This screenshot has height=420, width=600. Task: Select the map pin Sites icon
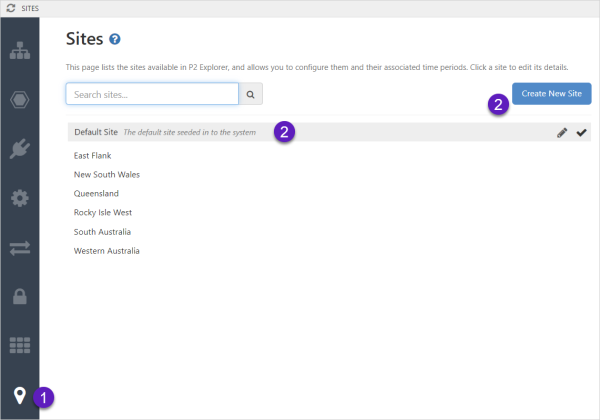tap(19, 394)
